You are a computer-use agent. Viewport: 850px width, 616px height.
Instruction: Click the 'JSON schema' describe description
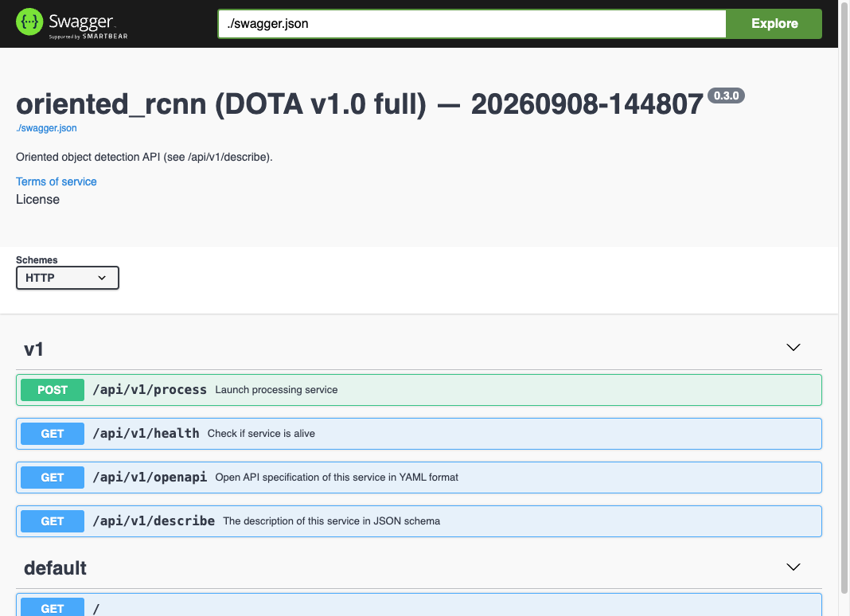click(332, 521)
